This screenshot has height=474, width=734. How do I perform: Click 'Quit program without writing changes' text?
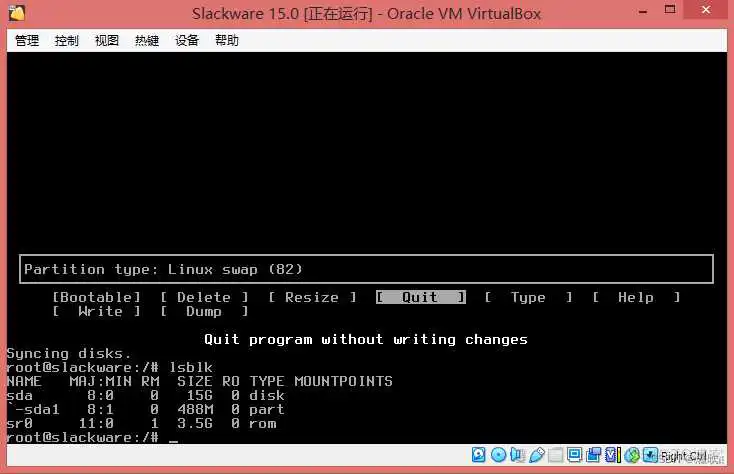[x=366, y=339]
